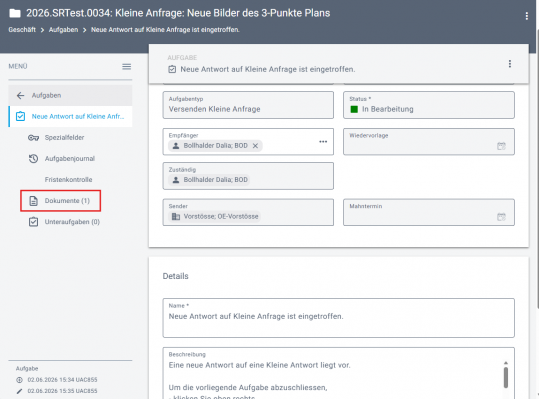Click the Details section heading
The image size is (539, 399).
(175, 276)
